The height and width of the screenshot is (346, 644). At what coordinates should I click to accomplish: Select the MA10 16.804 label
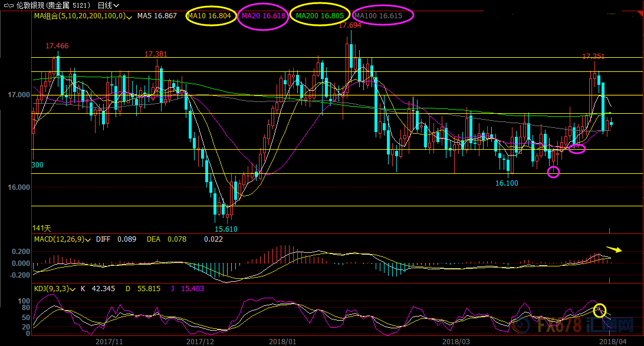(209, 16)
